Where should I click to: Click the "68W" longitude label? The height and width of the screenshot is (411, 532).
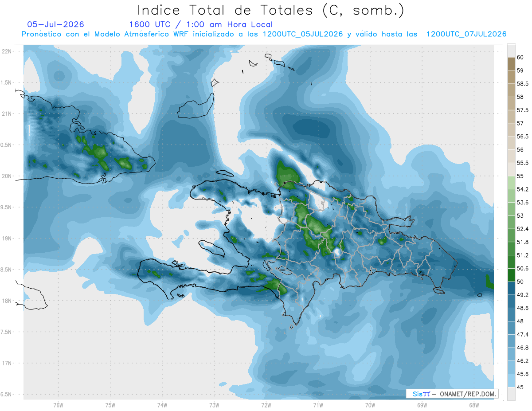[473, 405]
